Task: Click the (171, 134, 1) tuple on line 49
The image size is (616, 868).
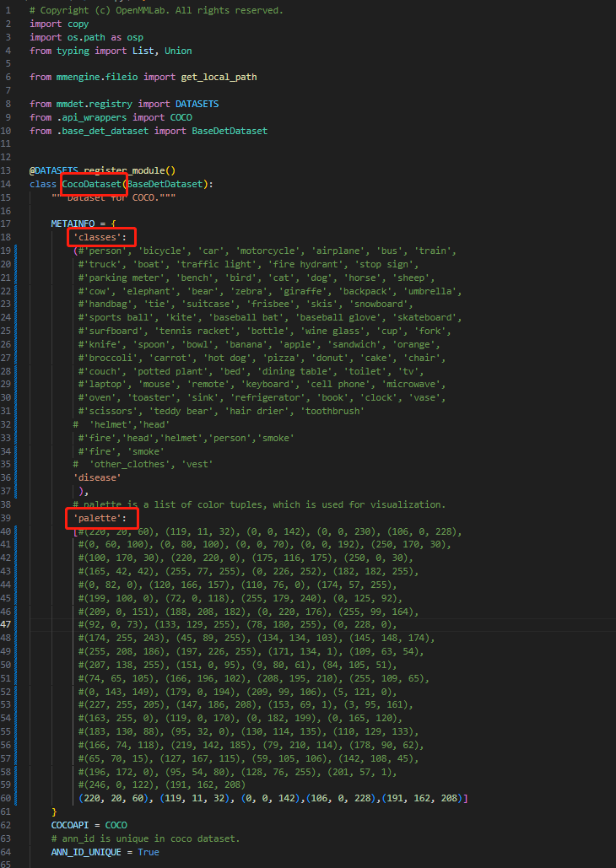Action: (300, 651)
